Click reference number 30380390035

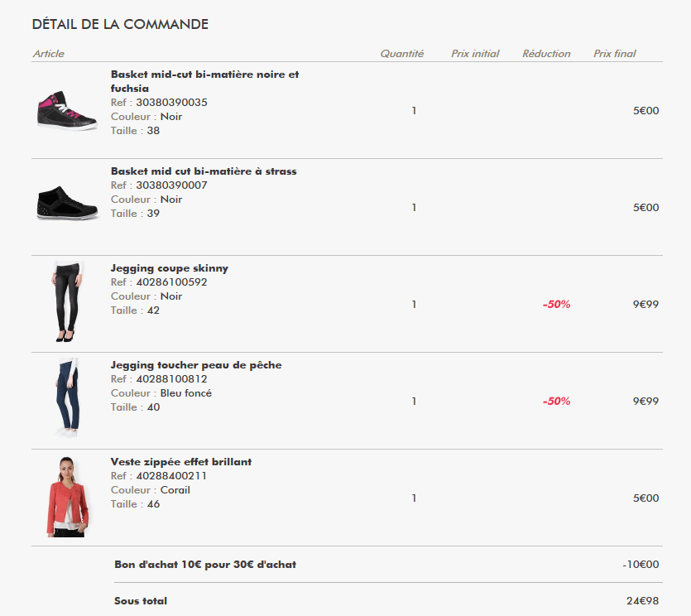pyautogui.click(x=171, y=103)
